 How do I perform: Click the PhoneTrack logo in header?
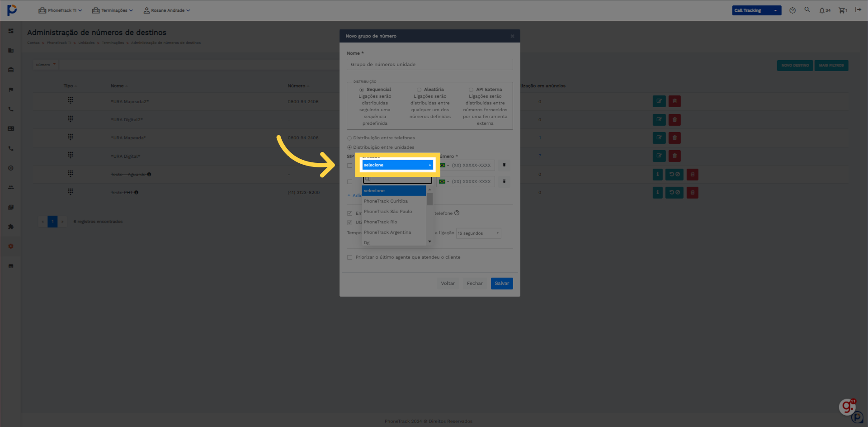click(x=12, y=10)
